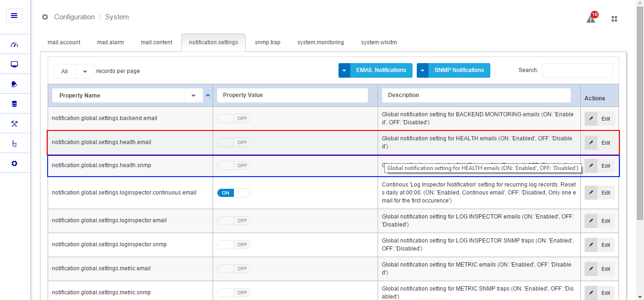The width and height of the screenshot is (644, 300).
Task: Click Edit for loginspector.snmp row
Action: pyautogui.click(x=600, y=245)
